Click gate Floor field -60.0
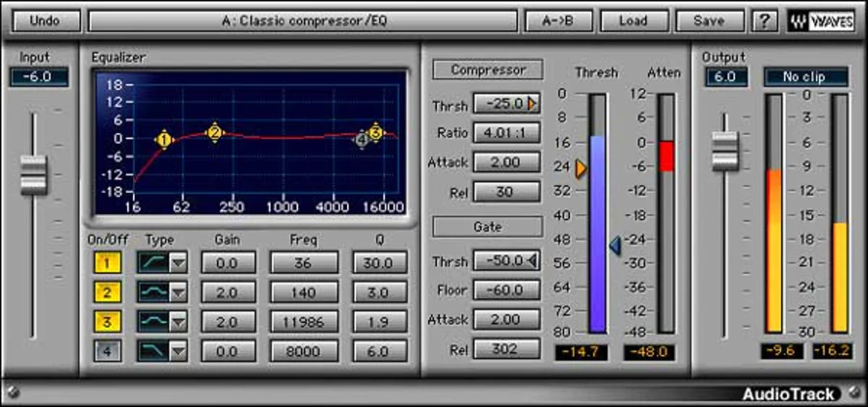The height and width of the screenshot is (407, 868). click(x=506, y=289)
